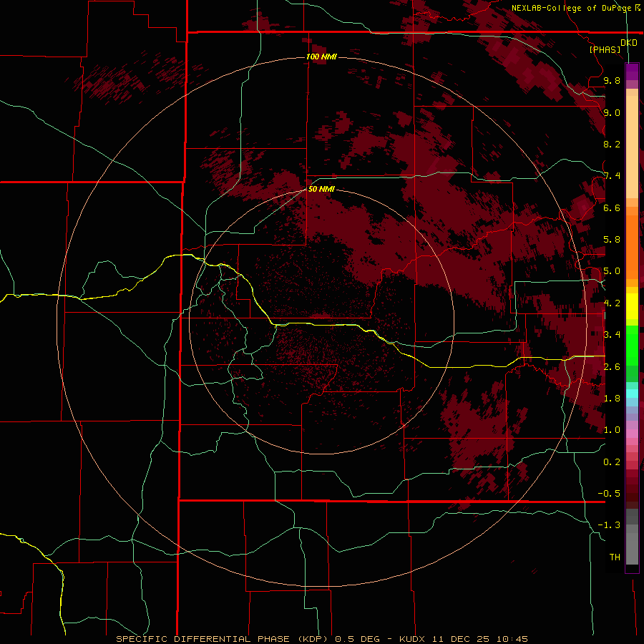Click the yellow segment of the color bar
The height and width of the screenshot is (644, 644).
pyautogui.click(x=632, y=306)
